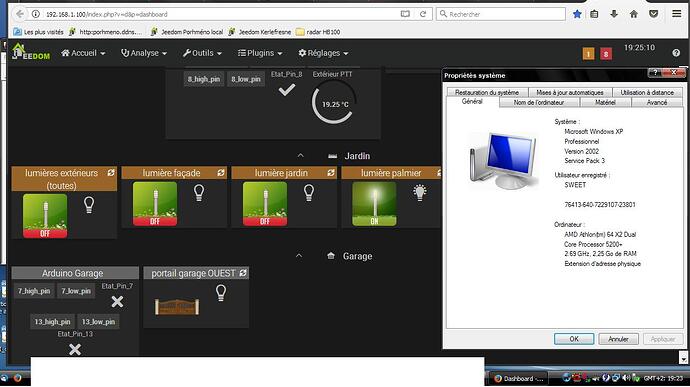
Task: Click the 7_low_pin button
Action: tap(76, 291)
